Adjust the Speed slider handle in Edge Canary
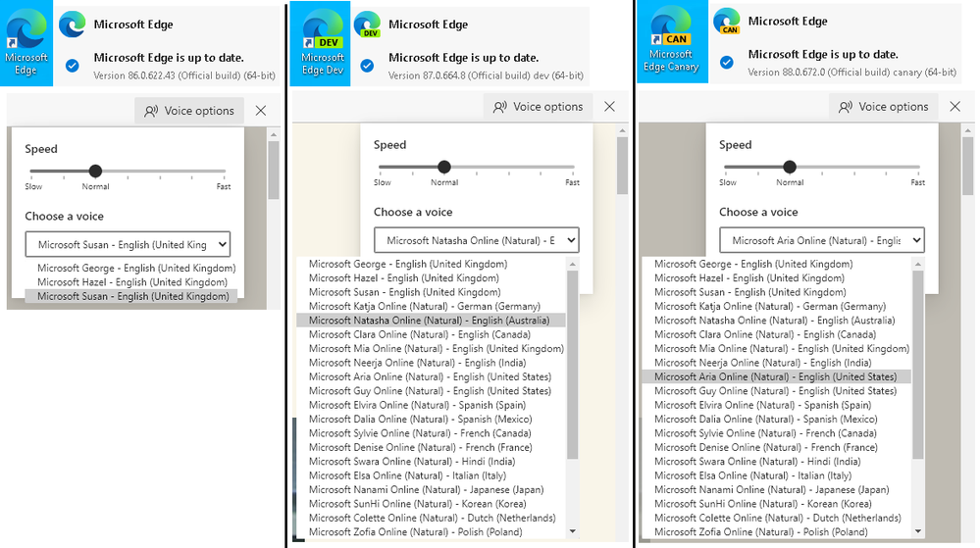The image size is (980, 548). 790,167
